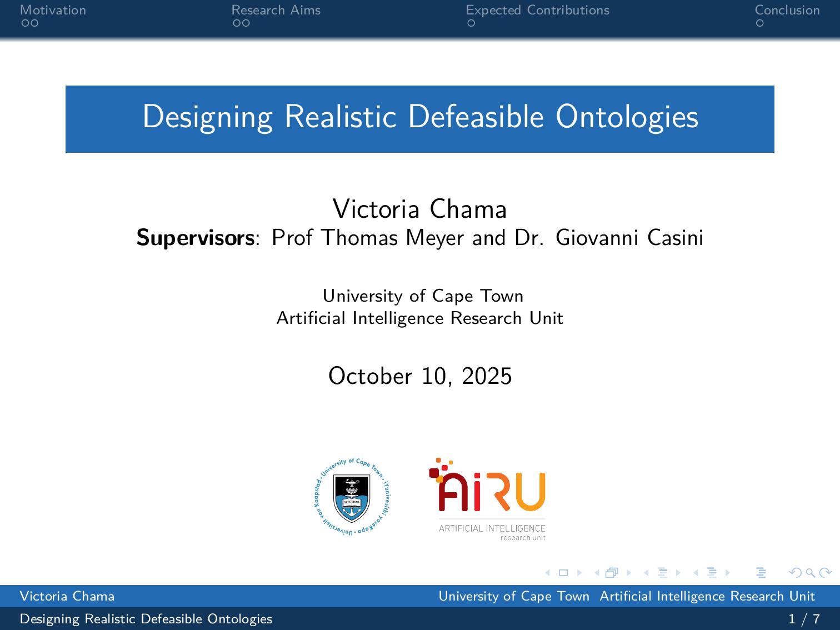Image resolution: width=840 pixels, height=630 pixels.
Task: Open the Research Aims section
Action: point(276,10)
